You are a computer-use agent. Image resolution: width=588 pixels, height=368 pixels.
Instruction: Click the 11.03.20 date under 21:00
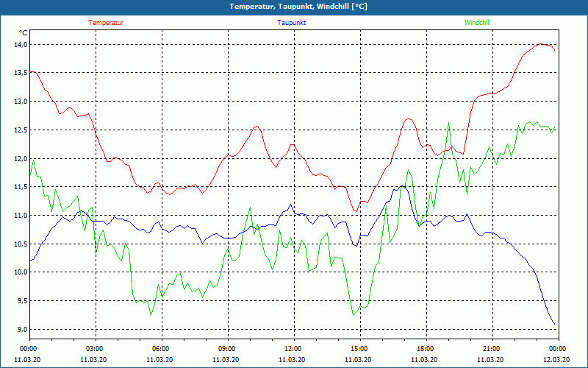490,359
